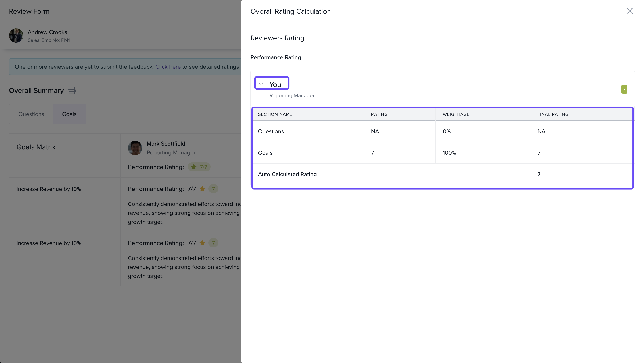Image resolution: width=644 pixels, height=363 pixels.
Task: Click the second goal's 7 score badge
Action: click(x=213, y=243)
